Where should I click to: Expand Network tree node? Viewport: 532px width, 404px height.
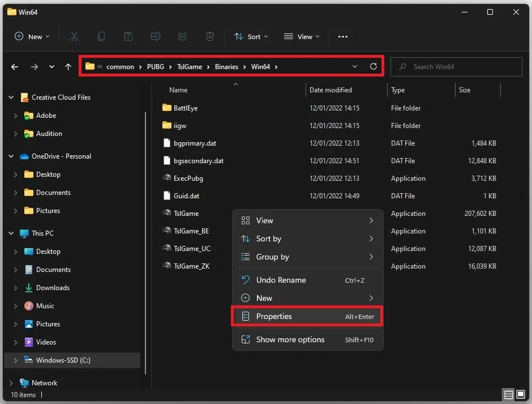tap(11, 383)
